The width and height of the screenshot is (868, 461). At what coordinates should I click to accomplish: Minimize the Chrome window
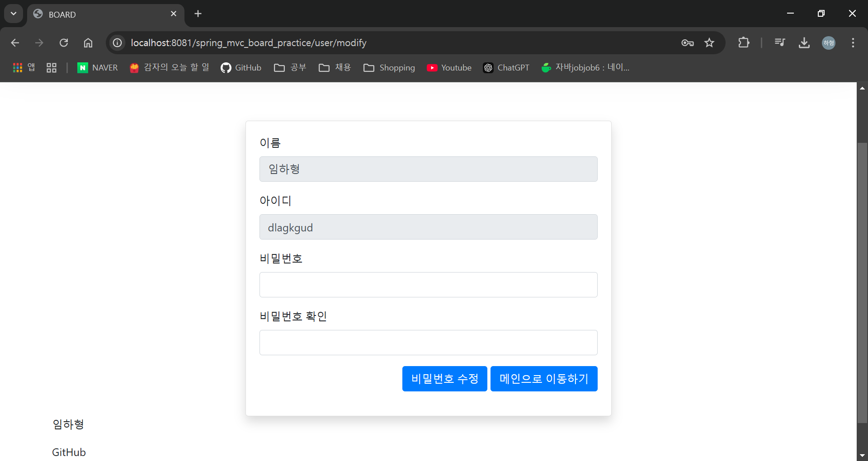790,14
